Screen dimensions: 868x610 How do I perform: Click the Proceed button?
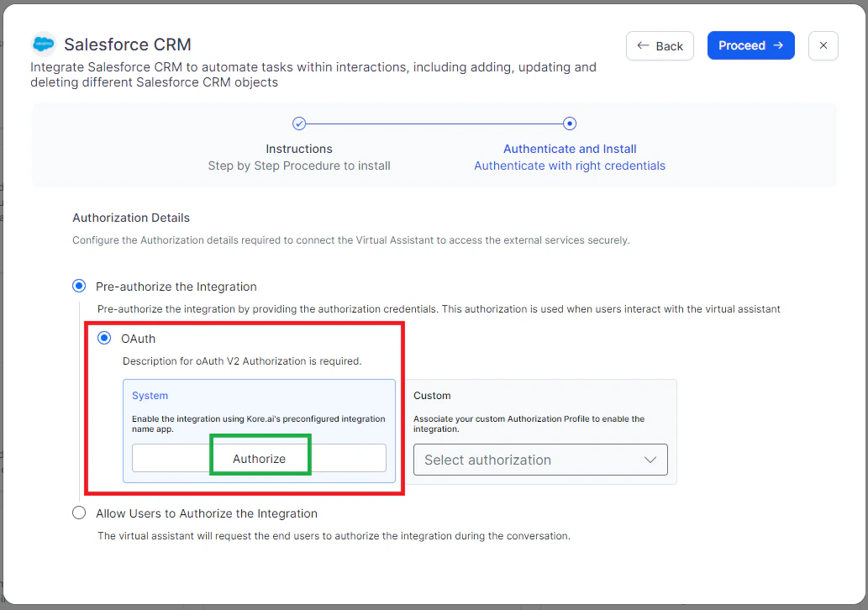750,45
